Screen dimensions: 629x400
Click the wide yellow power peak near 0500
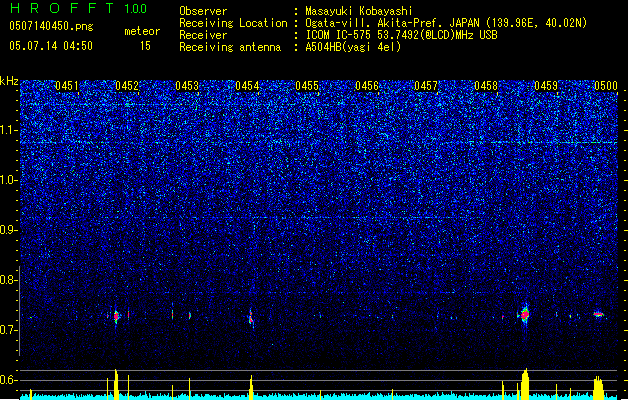[599, 388]
